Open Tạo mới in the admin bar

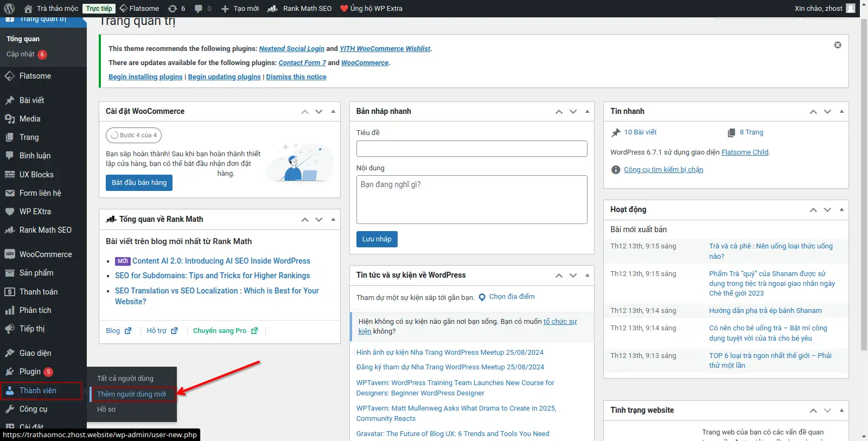click(240, 8)
